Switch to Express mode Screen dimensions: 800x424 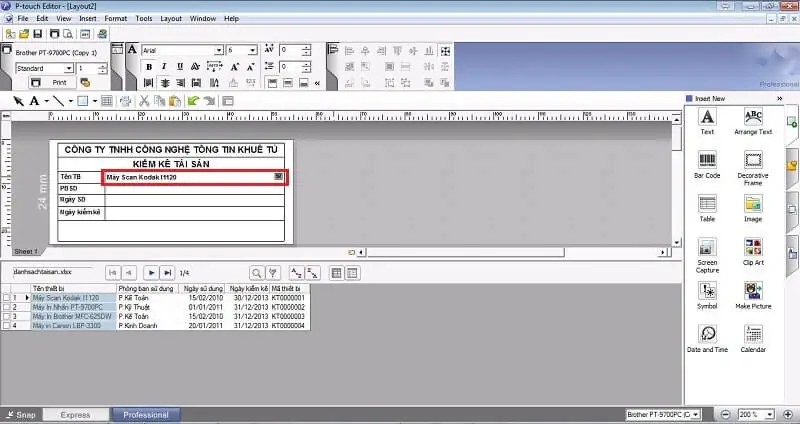click(76, 415)
